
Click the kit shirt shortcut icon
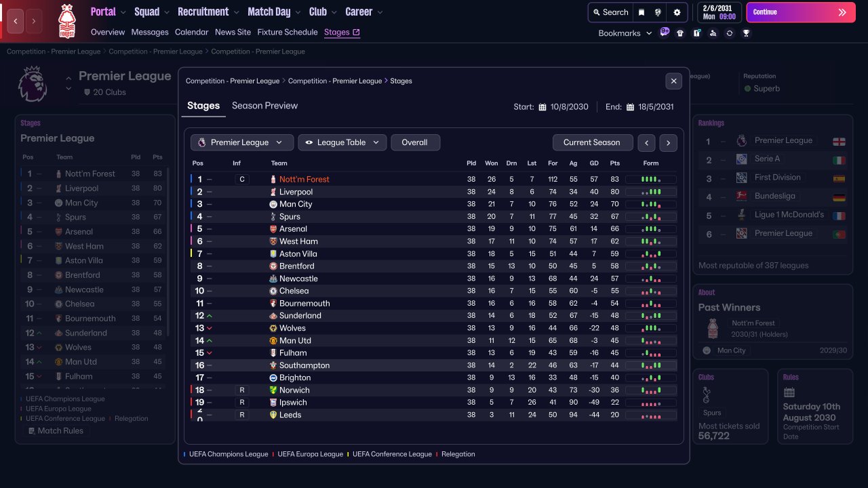[x=680, y=33]
